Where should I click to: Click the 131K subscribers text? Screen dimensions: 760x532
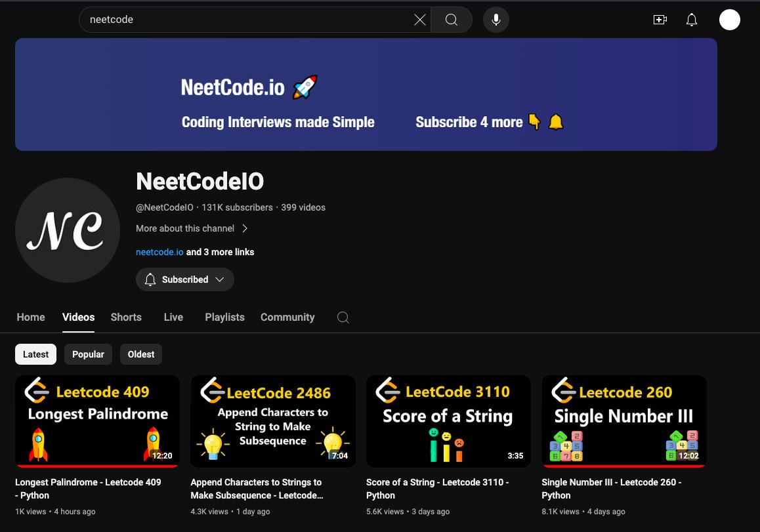click(x=237, y=207)
